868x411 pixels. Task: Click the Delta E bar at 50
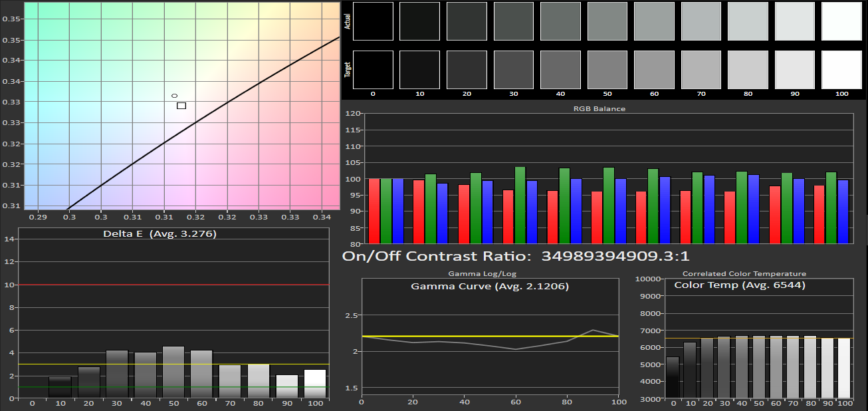point(173,372)
